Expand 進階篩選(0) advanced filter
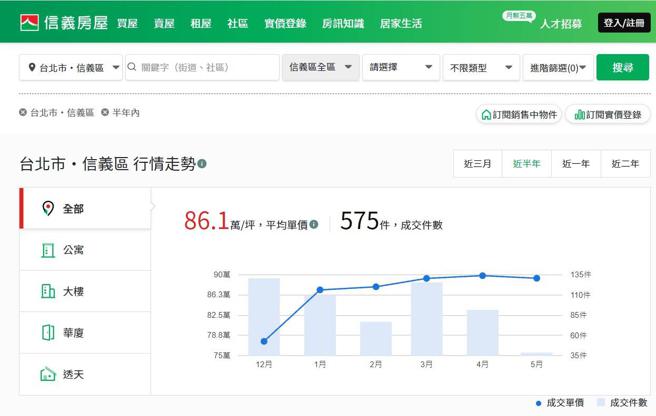This screenshot has width=656, height=416. click(558, 67)
